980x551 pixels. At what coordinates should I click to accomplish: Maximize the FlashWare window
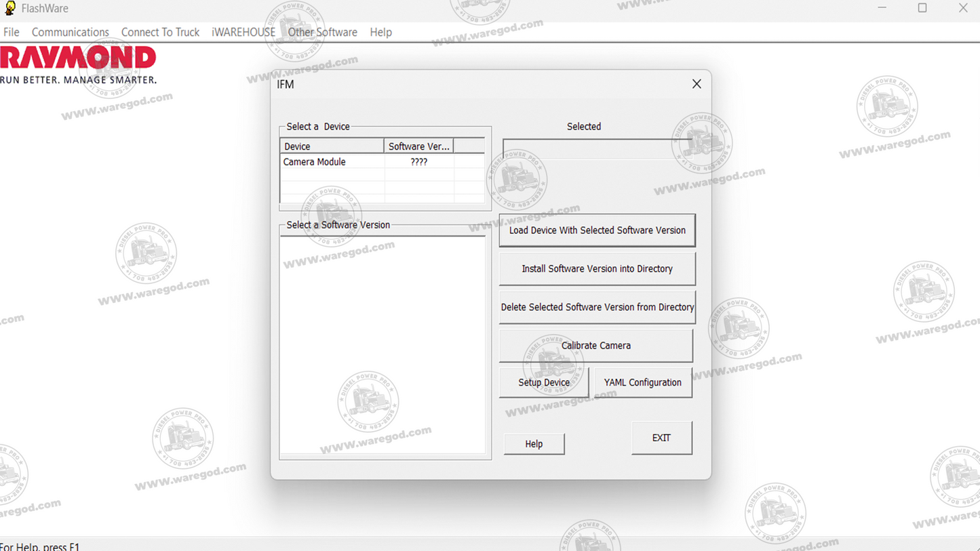click(922, 8)
